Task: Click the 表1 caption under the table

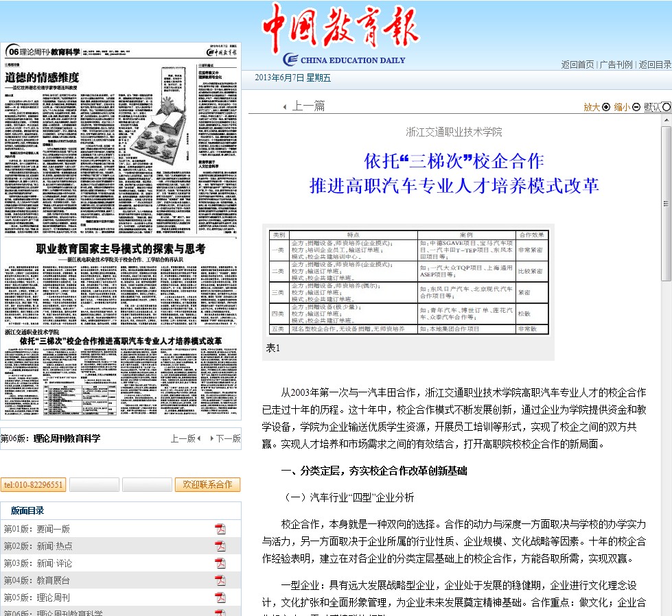Action: [x=273, y=348]
